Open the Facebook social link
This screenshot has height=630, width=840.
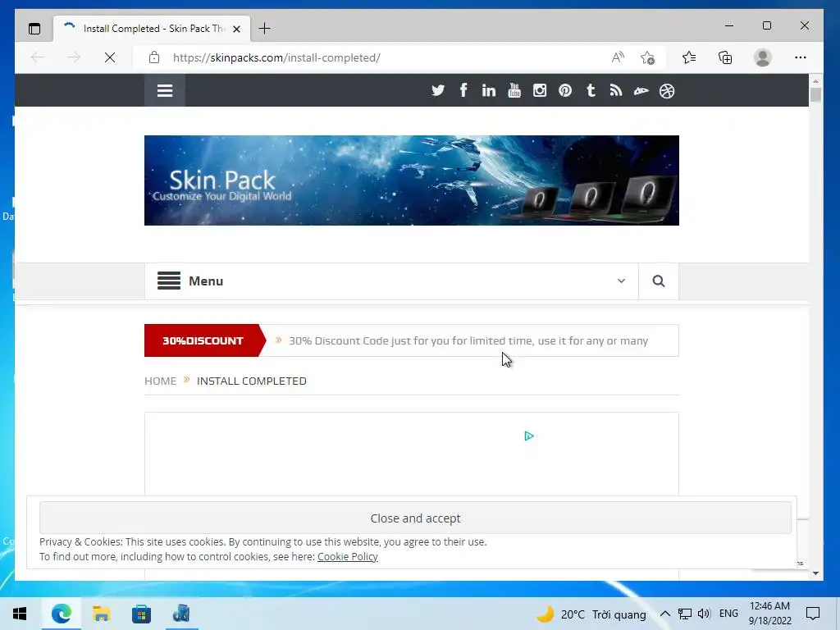[463, 90]
